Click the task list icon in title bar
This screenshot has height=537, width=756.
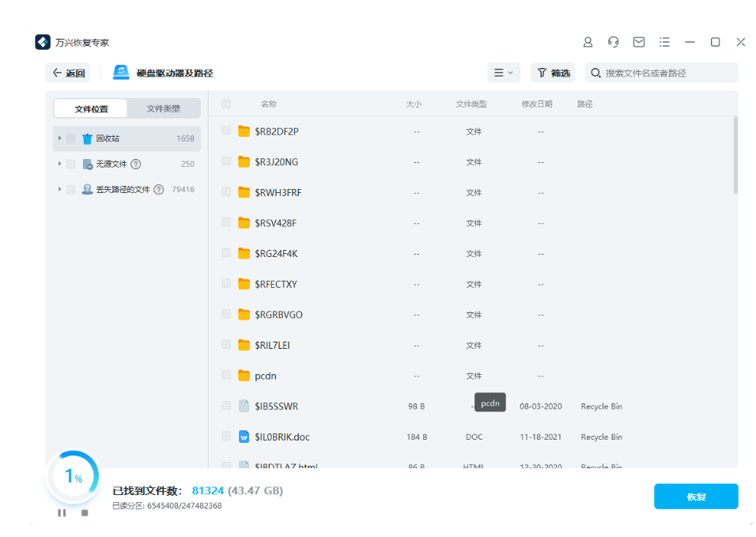[663, 42]
